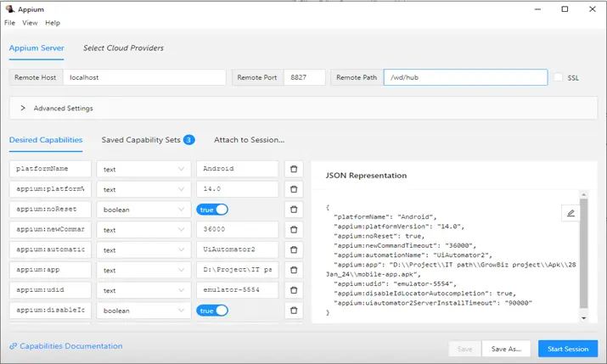
Task: Focus the Remote Port field
Action: tap(305, 77)
